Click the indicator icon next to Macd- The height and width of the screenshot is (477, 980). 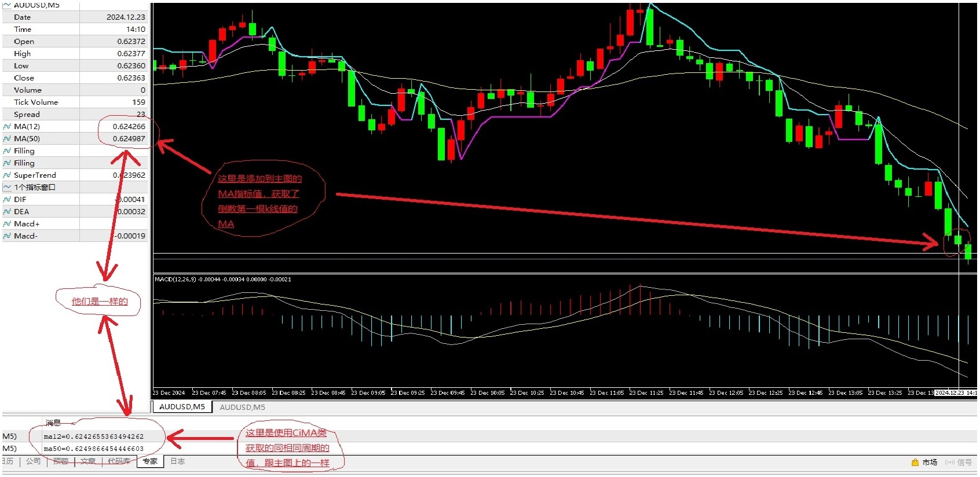[x=7, y=236]
